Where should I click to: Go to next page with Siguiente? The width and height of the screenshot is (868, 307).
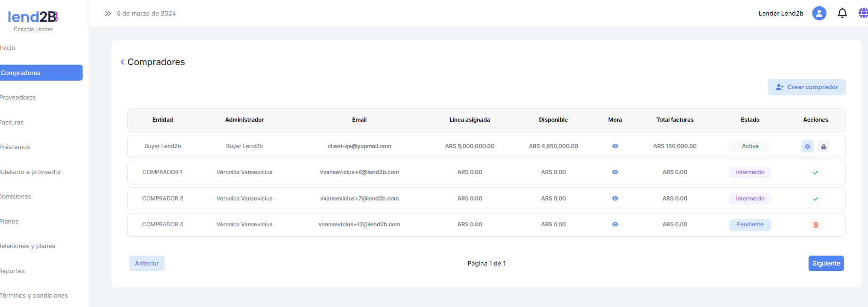(826, 264)
